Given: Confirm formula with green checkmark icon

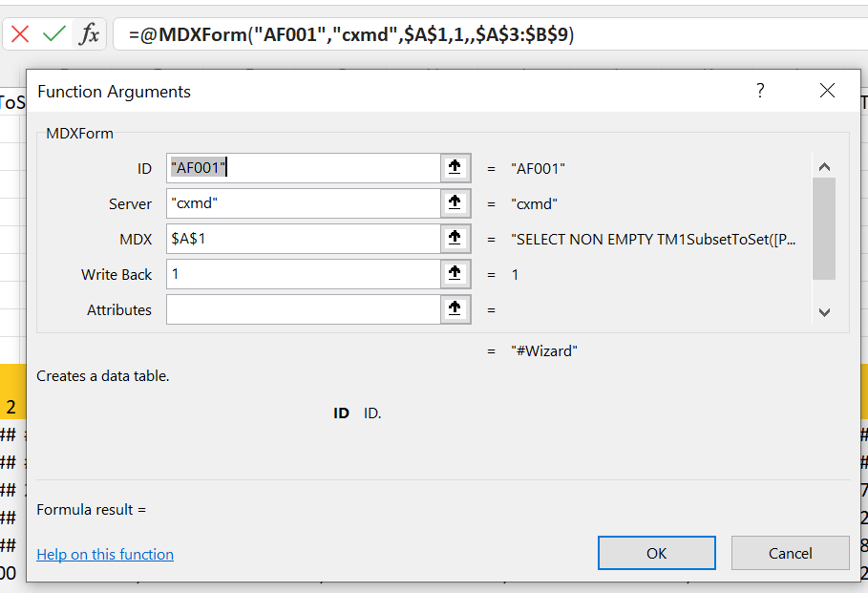Looking at the screenshot, I should click(54, 35).
